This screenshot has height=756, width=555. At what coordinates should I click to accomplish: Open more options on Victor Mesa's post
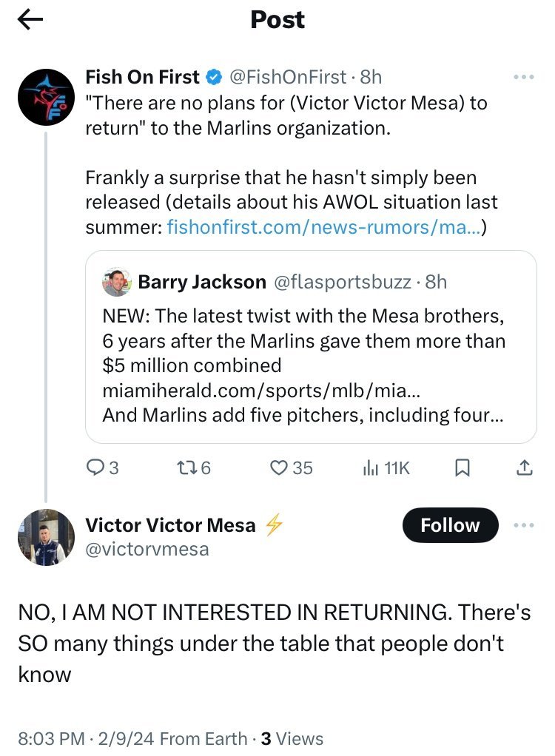pyautogui.click(x=523, y=526)
